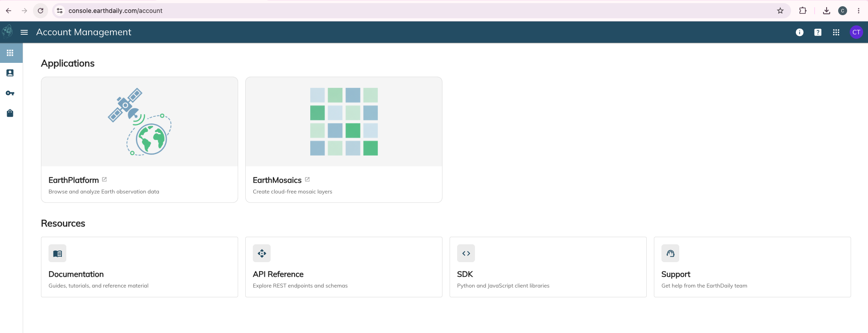Open the app switcher grid icon
The width and height of the screenshot is (868, 333).
(836, 32)
